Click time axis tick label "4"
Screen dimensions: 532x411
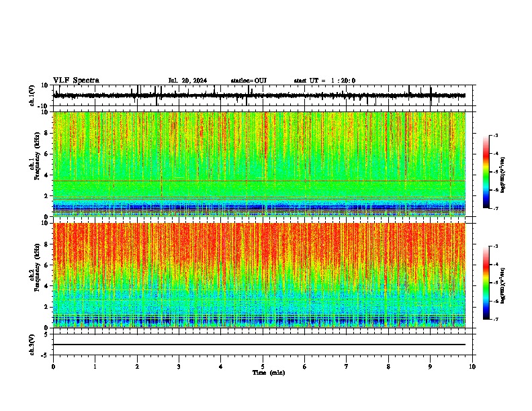coord(221,367)
